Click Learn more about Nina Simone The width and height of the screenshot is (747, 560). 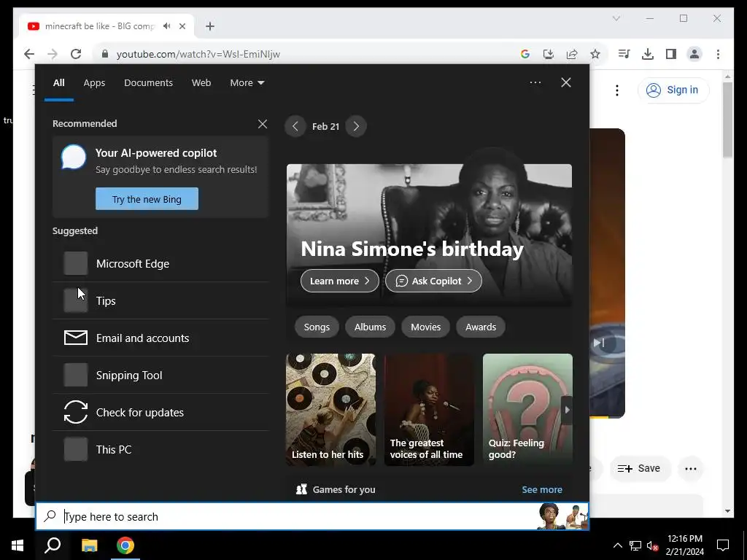(x=340, y=281)
